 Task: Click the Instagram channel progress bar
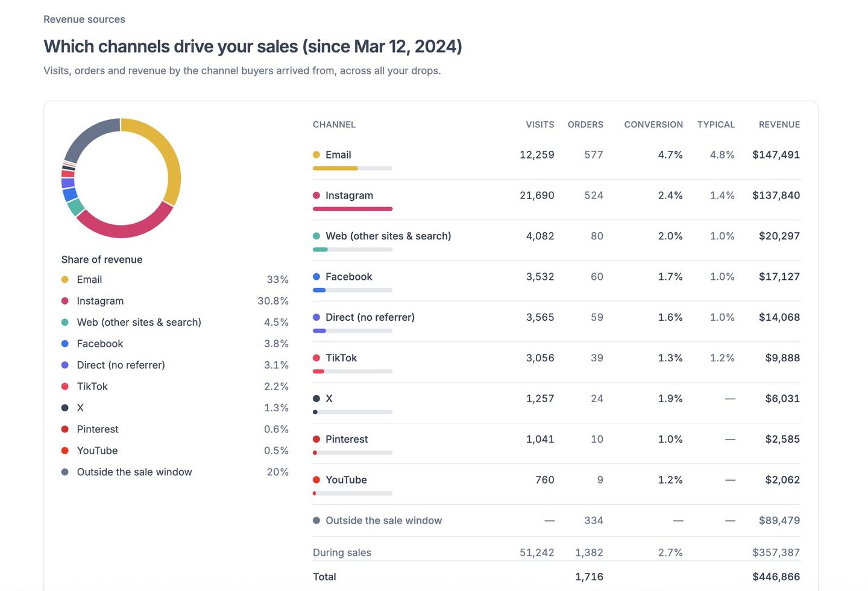(353, 209)
